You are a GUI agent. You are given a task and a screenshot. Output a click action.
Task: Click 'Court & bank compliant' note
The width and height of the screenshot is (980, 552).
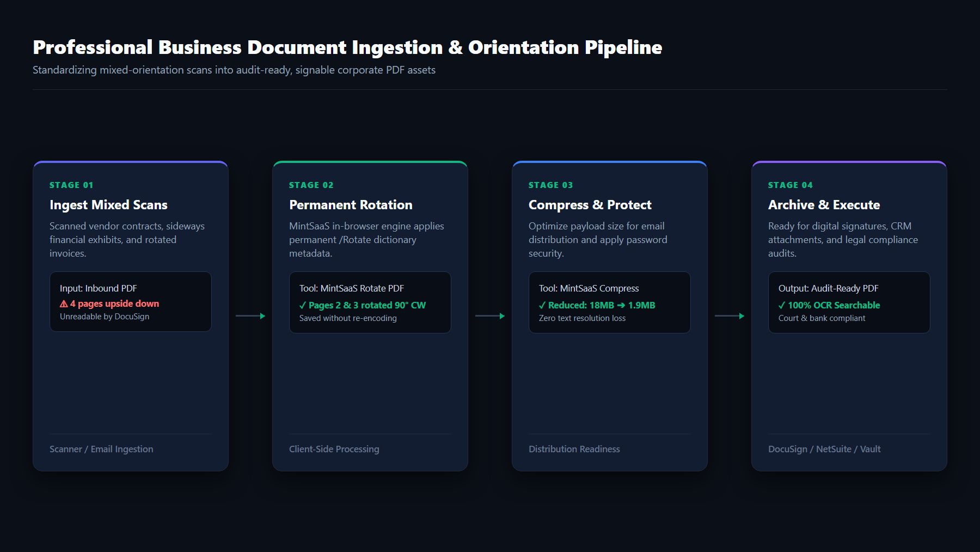click(822, 318)
